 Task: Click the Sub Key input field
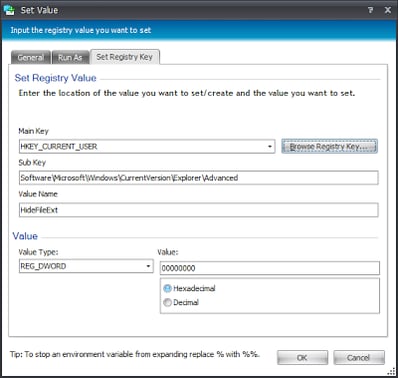pyautogui.click(x=199, y=178)
